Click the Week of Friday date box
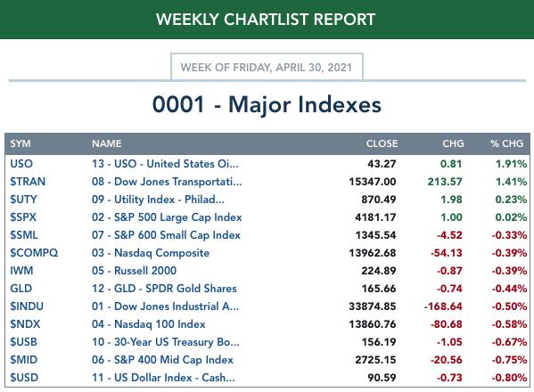The height and width of the screenshot is (392, 534). 267,67
